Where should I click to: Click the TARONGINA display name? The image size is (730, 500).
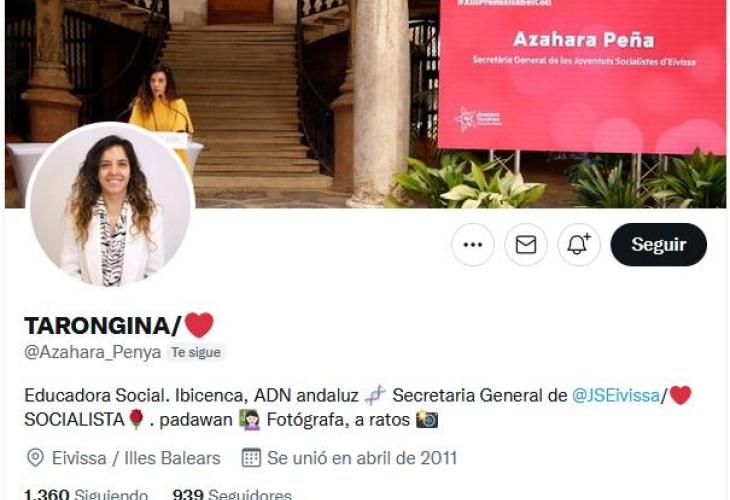point(102,325)
